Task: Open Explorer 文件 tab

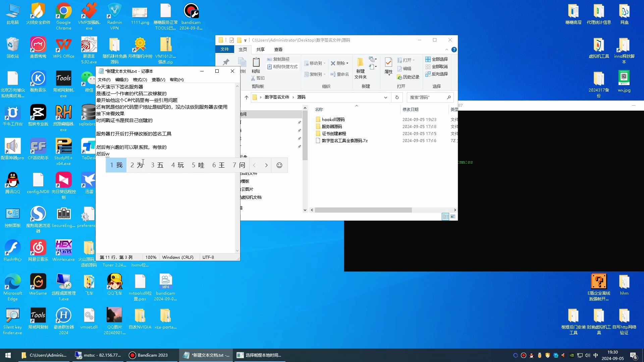Action: point(224,50)
